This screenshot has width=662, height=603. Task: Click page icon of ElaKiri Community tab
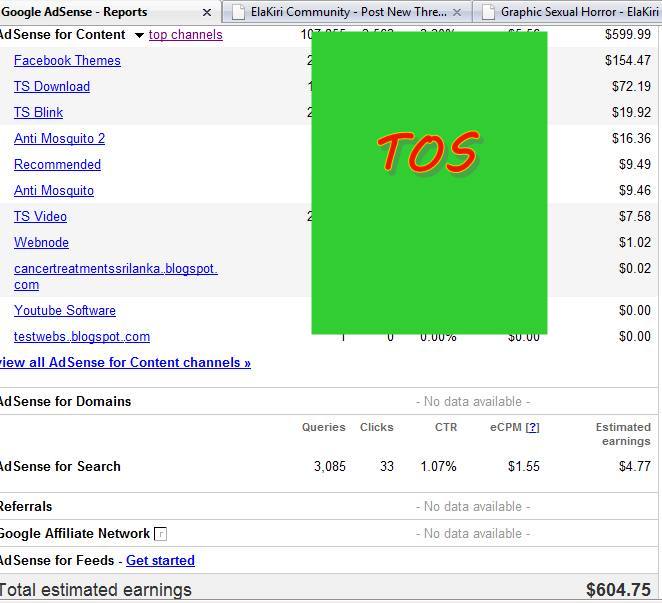coord(239,12)
